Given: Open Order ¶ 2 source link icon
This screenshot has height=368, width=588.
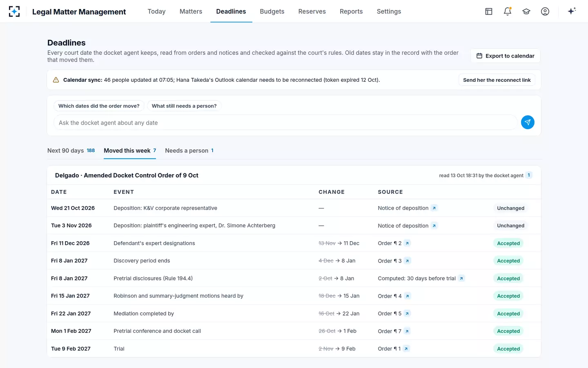Looking at the screenshot, I should point(407,243).
